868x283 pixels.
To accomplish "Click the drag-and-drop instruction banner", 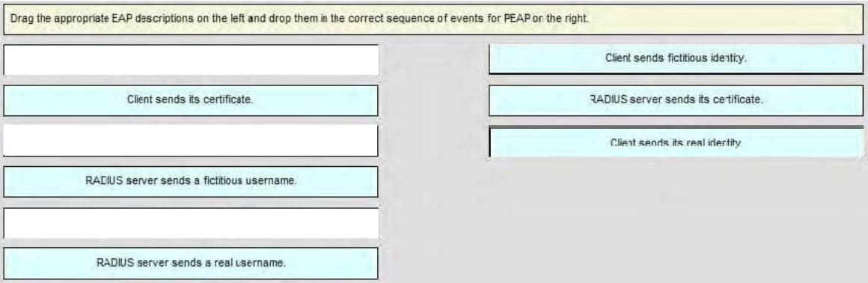I will (x=433, y=19).
